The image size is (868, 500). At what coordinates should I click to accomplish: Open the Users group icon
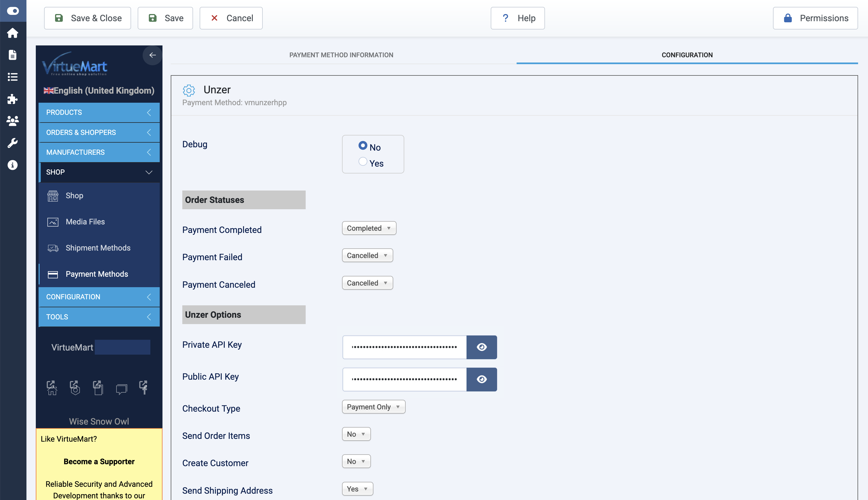click(13, 121)
